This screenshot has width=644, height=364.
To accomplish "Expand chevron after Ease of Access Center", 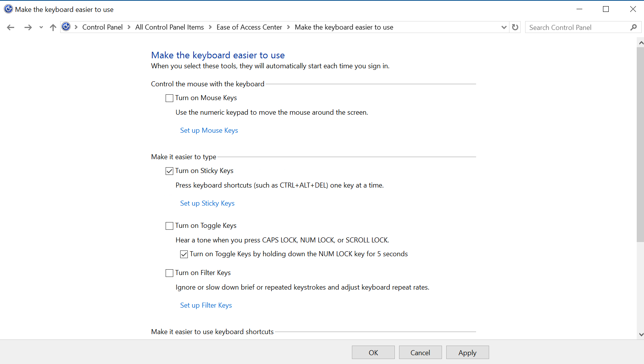I will point(288,27).
